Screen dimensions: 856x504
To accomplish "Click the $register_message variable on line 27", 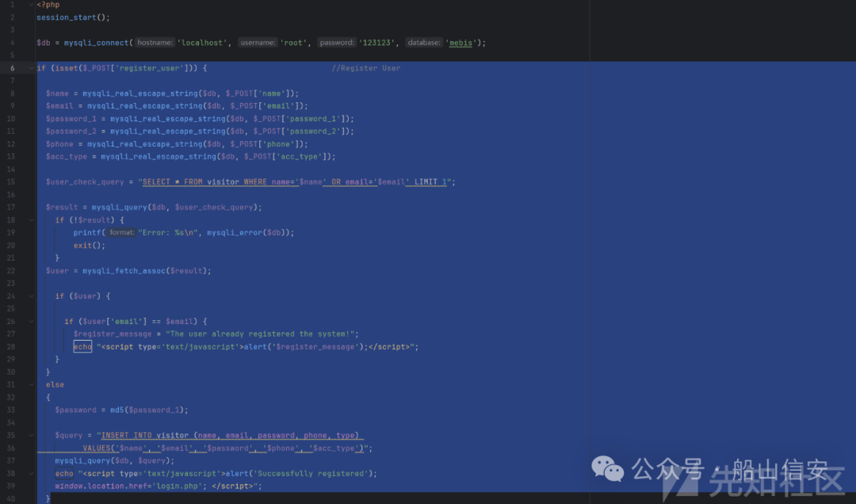I will [x=113, y=334].
